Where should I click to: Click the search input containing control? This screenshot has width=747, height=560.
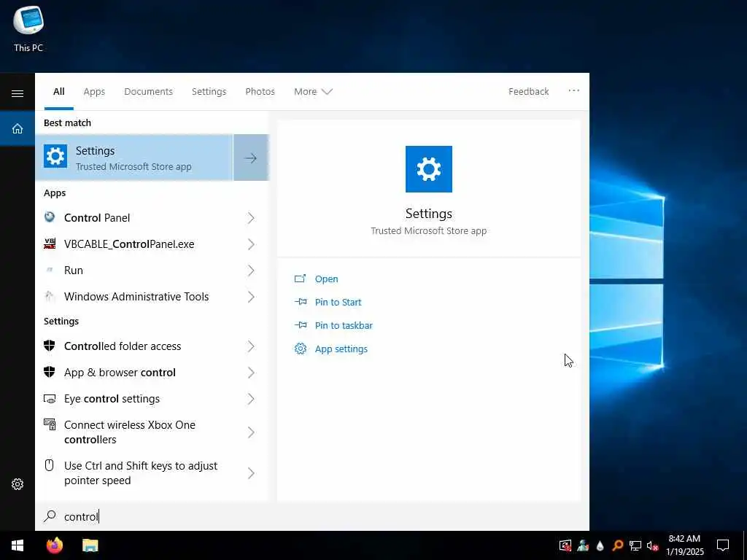pos(312,516)
